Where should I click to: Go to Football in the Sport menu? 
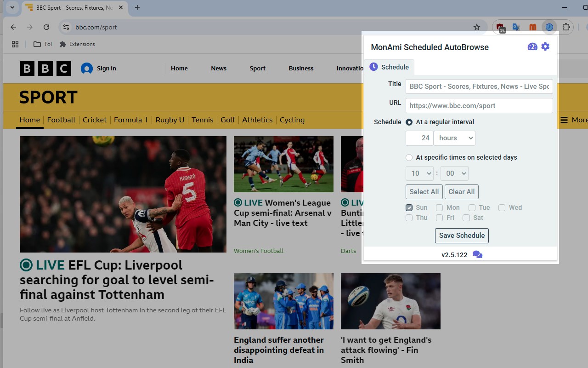[61, 120]
